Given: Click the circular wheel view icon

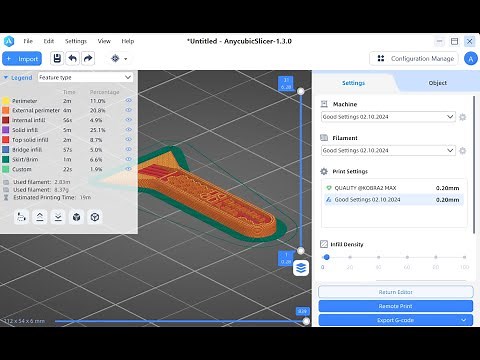Looking at the screenshot, I should [x=95, y=217].
